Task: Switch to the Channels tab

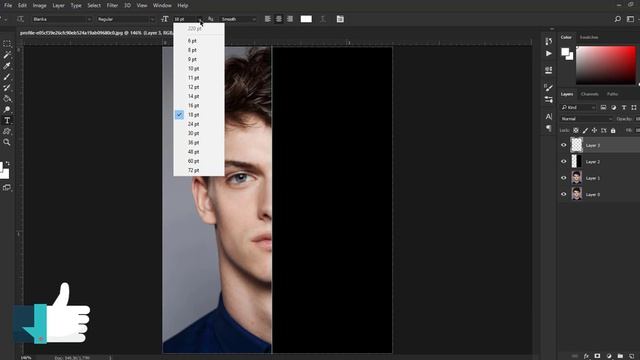Action: (x=589, y=94)
